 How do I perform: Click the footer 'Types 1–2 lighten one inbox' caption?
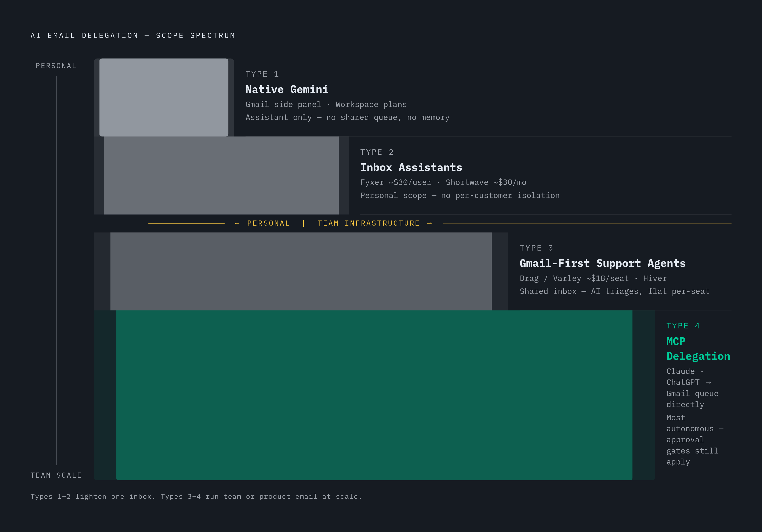pyautogui.click(x=196, y=496)
